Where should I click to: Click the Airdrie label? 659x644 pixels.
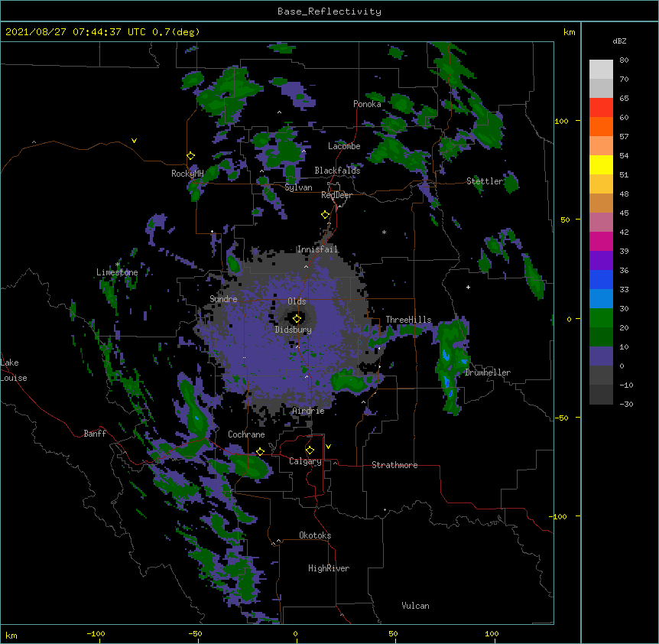(x=309, y=411)
